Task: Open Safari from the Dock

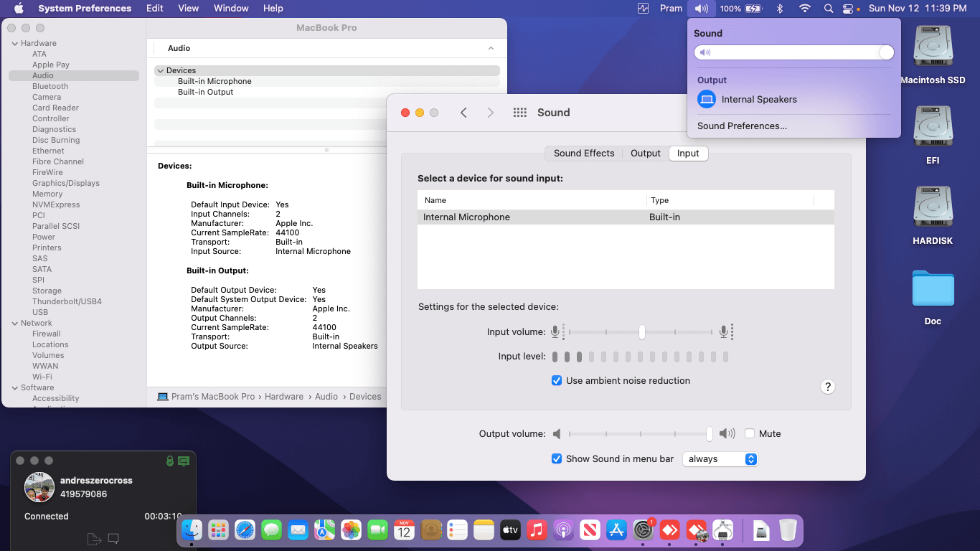Action: tap(245, 530)
